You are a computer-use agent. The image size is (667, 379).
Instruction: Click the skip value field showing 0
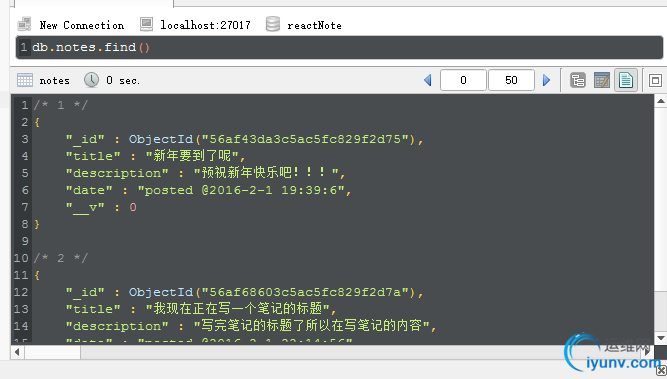[463, 80]
